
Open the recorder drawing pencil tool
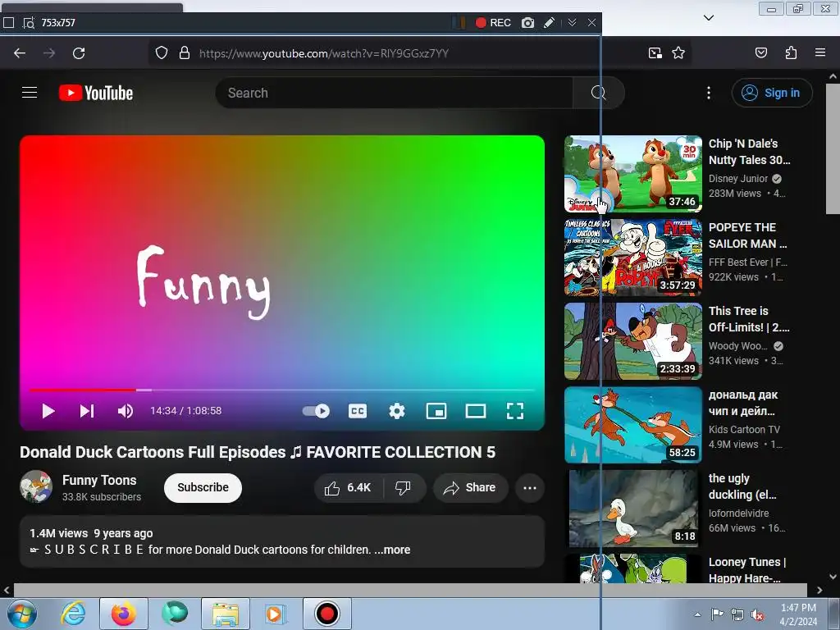pyautogui.click(x=549, y=22)
